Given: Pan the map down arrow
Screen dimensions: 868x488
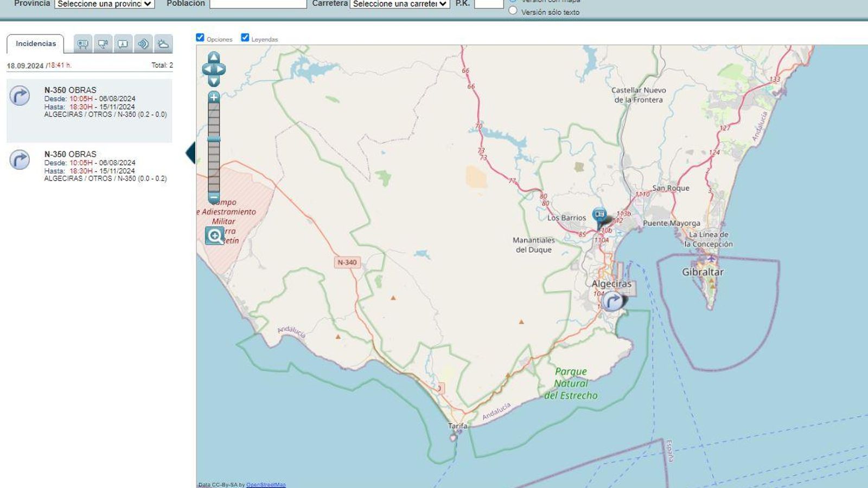Looking at the screenshot, I should pyautogui.click(x=214, y=81).
